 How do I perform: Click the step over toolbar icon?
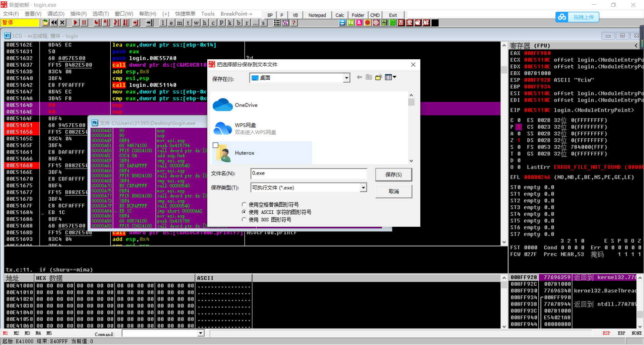pyautogui.click(x=106, y=23)
